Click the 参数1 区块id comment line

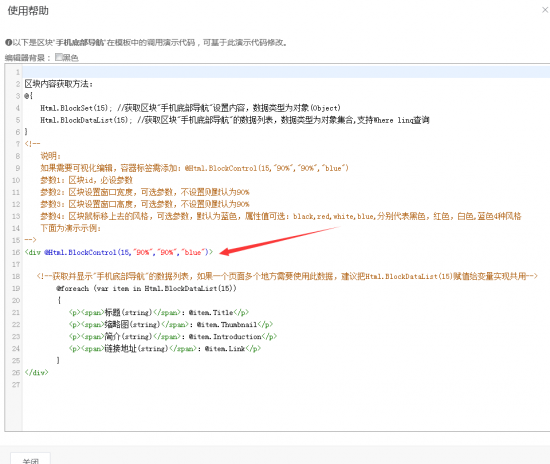[87, 180]
